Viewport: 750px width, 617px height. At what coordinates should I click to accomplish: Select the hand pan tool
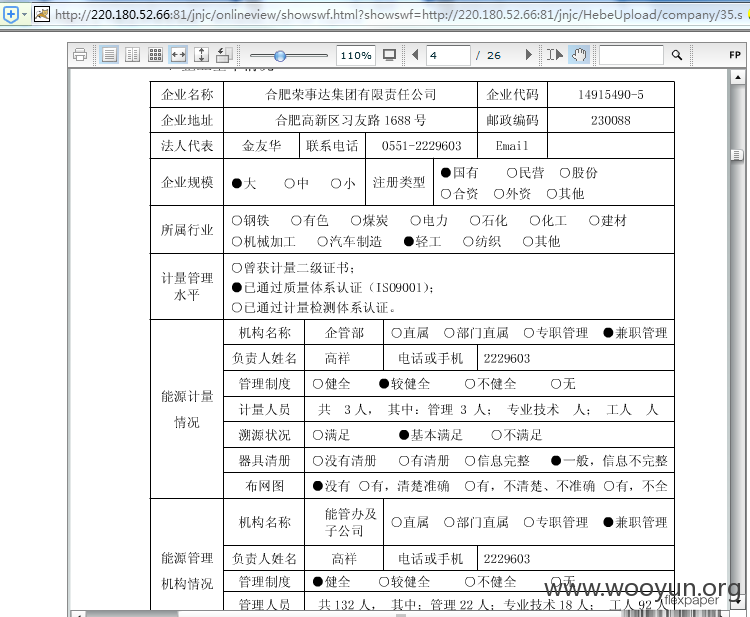pos(579,55)
